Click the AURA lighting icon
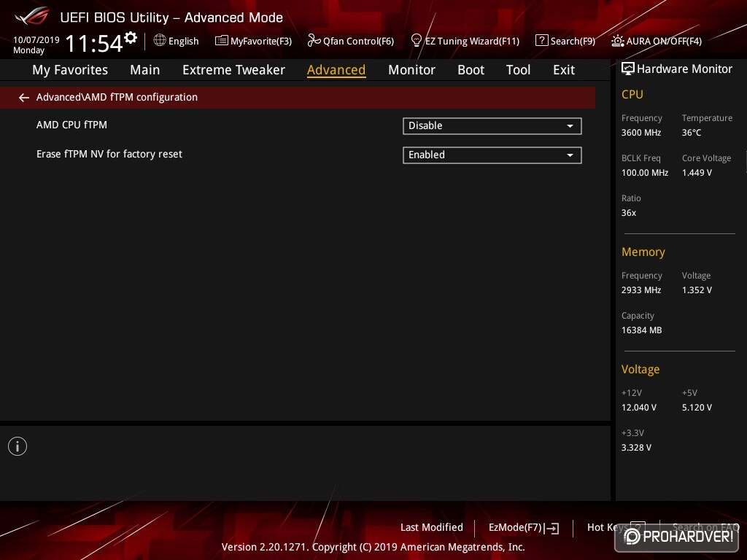Image resolution: width=747 pixels, height=560 pixels. point(617,41)
